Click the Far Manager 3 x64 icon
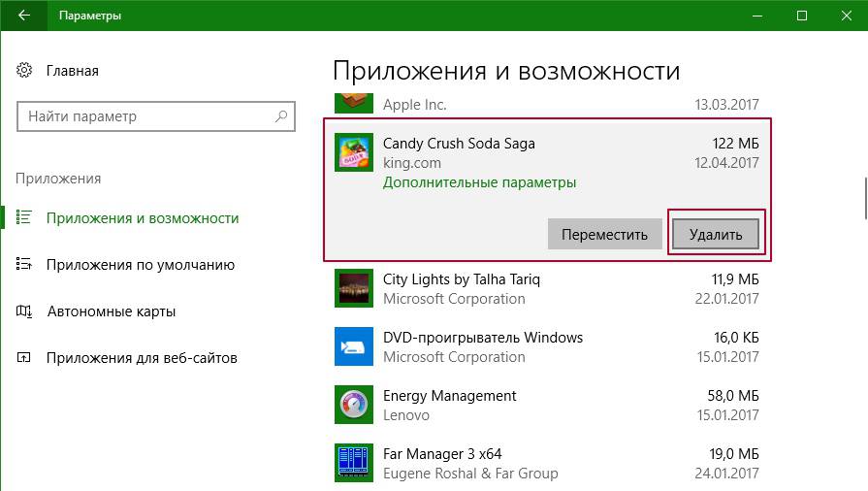Viewport: 868px width, 491px height. click(353, 463)
